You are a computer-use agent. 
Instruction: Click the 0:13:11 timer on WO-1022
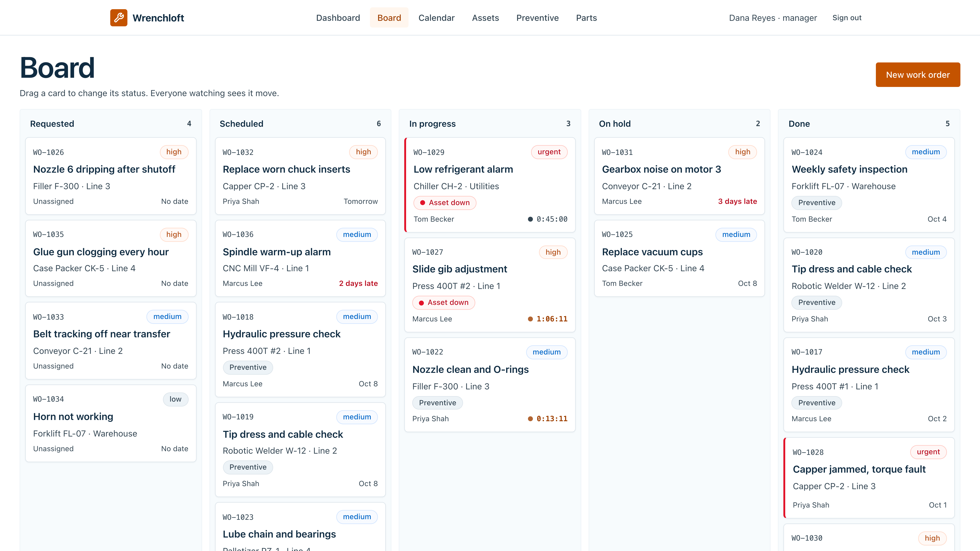(x=547, y=419)
